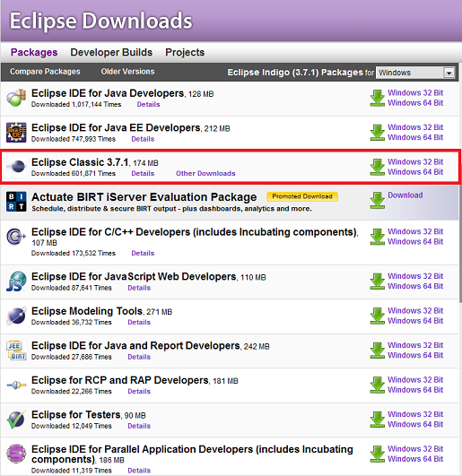
Task: Click the RCP and RAP Developers plug icon
Action: [x=16, y=385]
